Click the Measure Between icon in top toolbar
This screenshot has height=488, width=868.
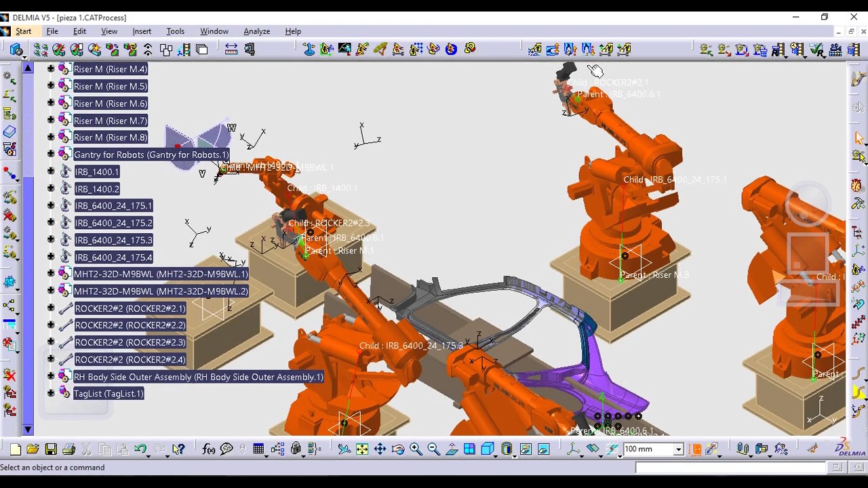click(x=231, y=49)
